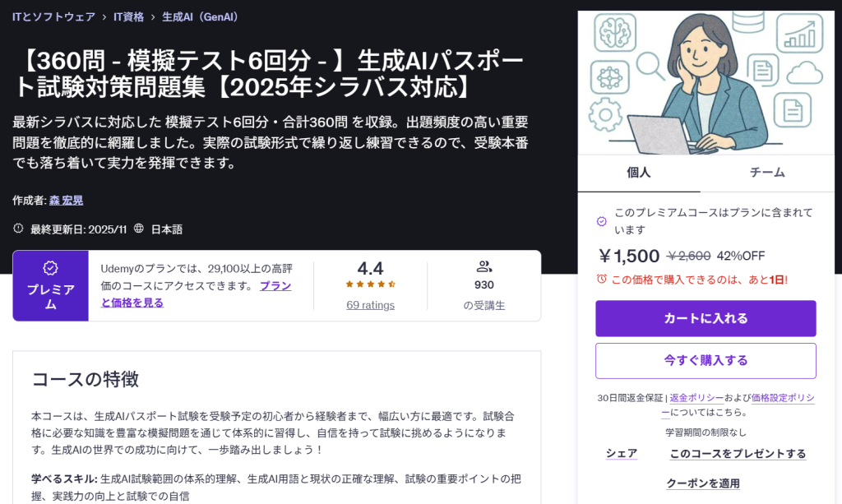Click the premium badge icon in sidebar
842x504 pixels.
(602, 221)
